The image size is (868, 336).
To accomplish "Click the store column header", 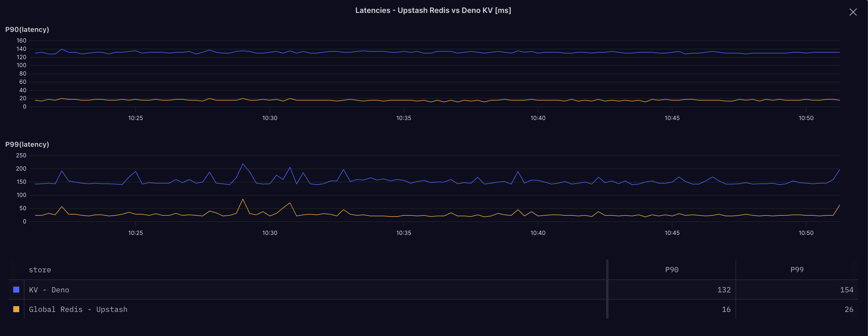I will pyautogui.click(x=40, y=270).
